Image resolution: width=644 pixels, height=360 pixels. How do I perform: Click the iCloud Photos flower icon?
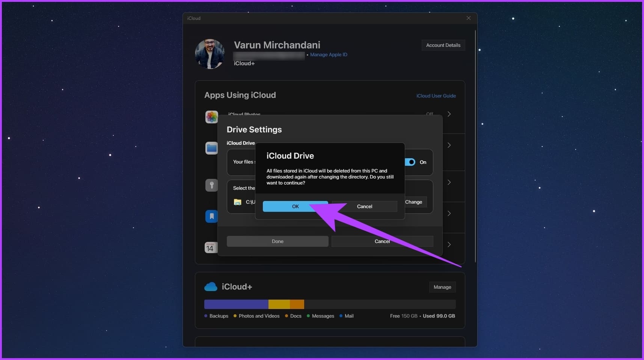coord(211,117)
